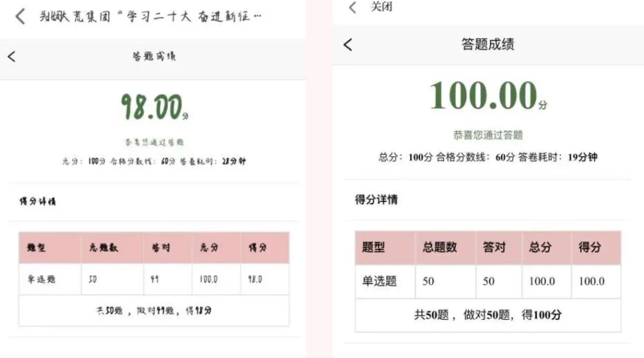Go back using arrow before 学习二十大 title
The width and height of the screenshot is (644, 358).
(20, 17)
